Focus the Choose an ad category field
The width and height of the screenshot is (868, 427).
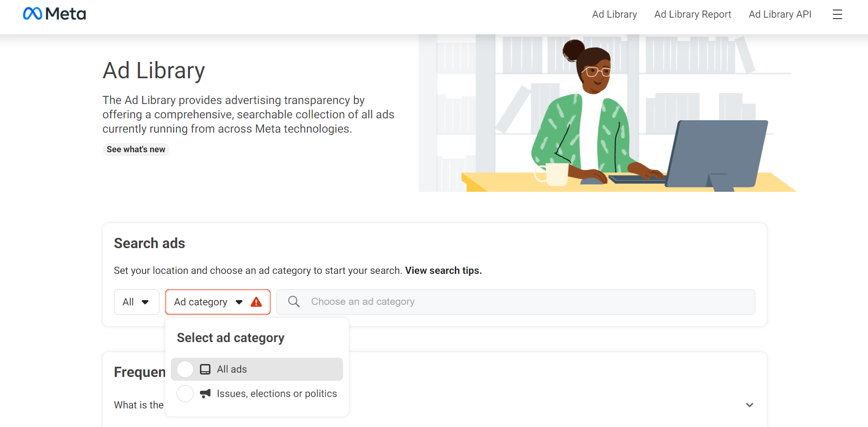tap(525, 302)
